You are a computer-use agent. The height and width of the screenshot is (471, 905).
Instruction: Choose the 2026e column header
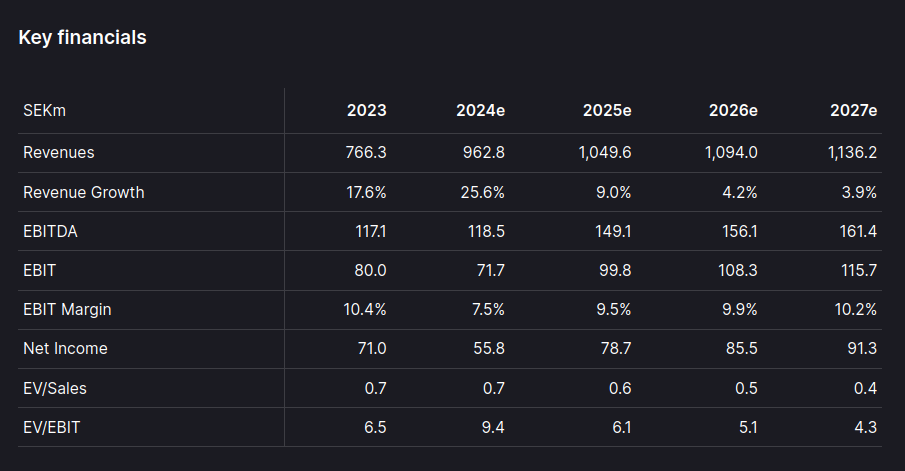pyautogui.click(x=733, y=110)
